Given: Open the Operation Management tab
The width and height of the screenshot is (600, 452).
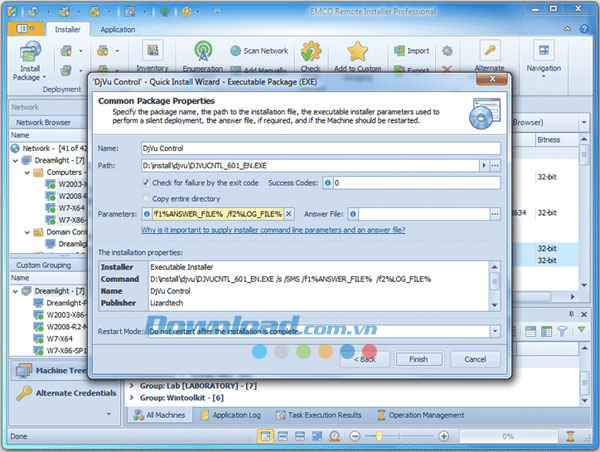Looking at the screenshot, I should [x=421, y=415].
